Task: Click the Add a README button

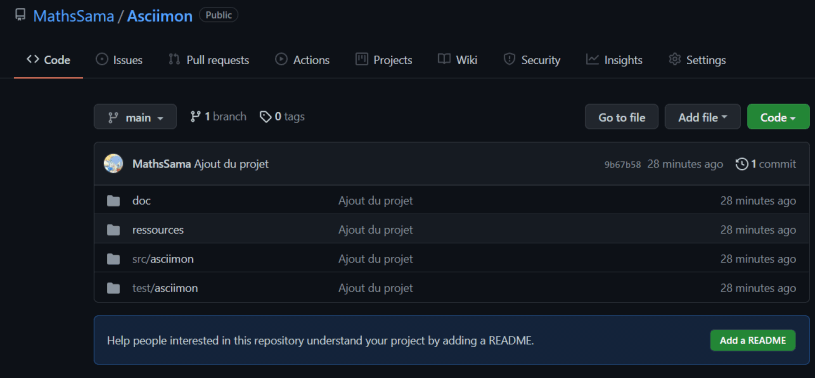Action: point(753,341)
